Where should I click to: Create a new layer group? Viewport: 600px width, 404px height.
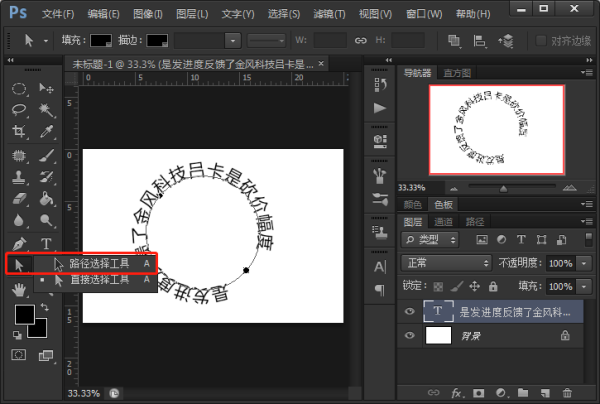(x=523, y=393)
